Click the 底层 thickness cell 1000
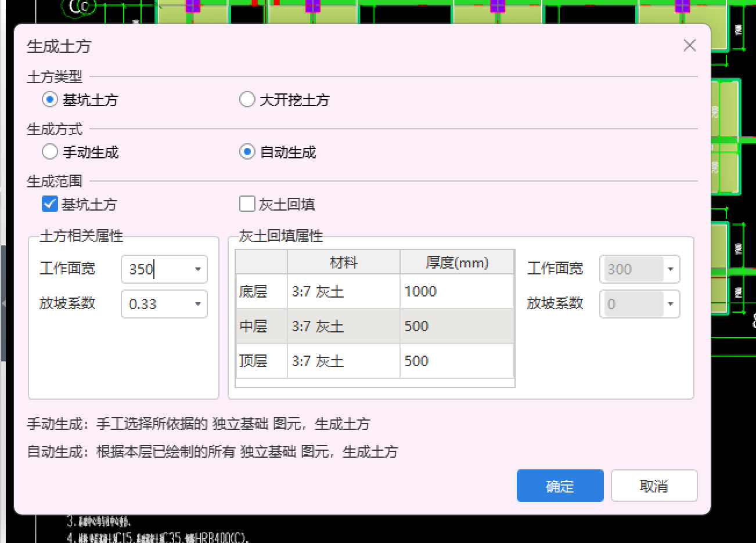The width and height of the screenshot is (756, 543). point(457,291)
